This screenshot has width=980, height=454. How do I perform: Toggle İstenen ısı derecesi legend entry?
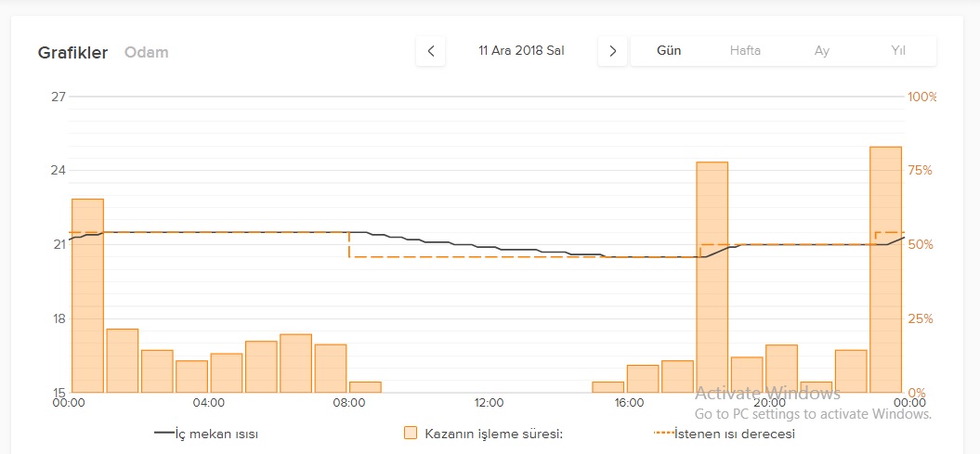click(x=725, y=434)
